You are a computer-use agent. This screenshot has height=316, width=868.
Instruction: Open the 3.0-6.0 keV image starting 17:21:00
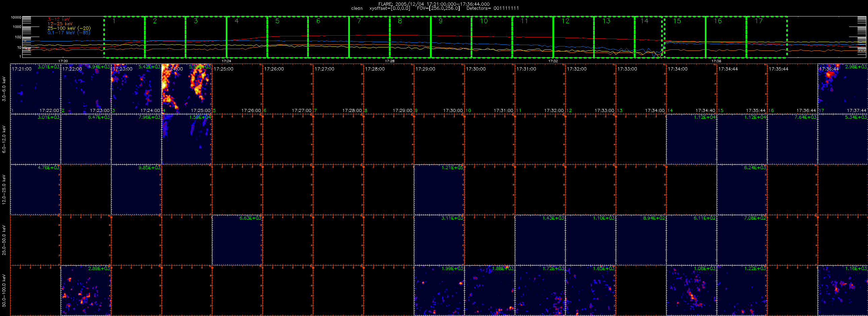(x=35, y=89)
